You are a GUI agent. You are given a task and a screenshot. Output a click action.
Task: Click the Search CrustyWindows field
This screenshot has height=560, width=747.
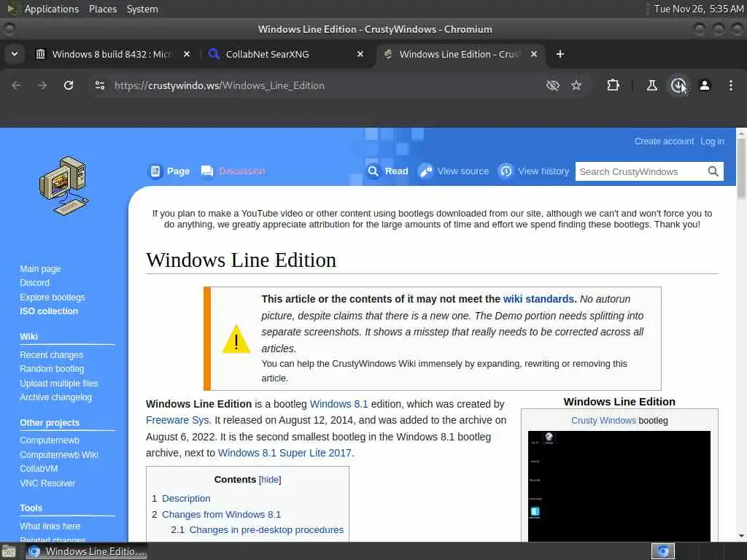click(x=640, y=171)
